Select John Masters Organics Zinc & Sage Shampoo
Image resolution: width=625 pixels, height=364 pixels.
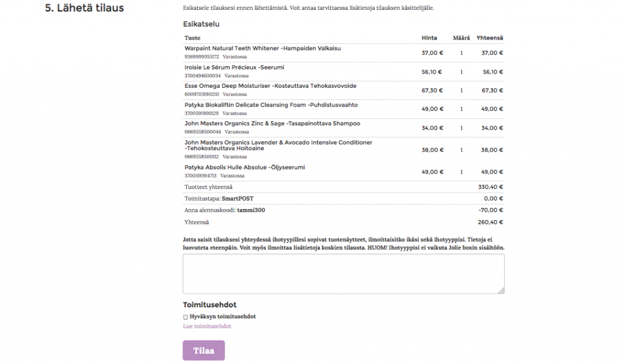[272, 123]
